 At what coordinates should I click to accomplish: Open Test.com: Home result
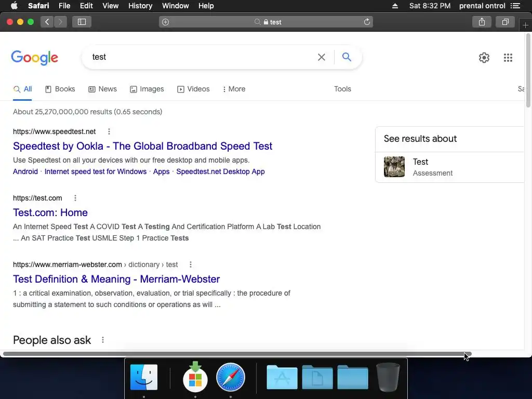(50, 212)
